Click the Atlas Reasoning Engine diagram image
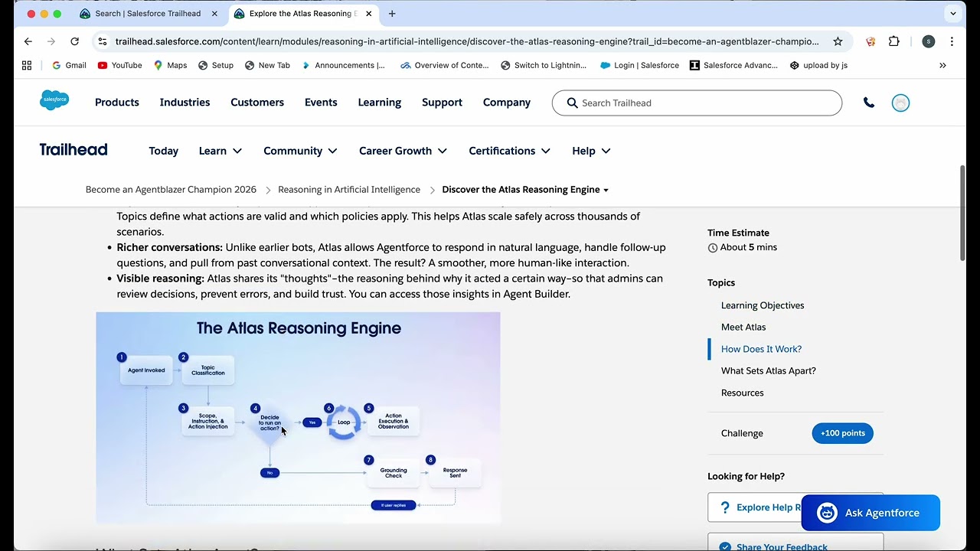Screen dimensions: 980x551 [299, 417]
